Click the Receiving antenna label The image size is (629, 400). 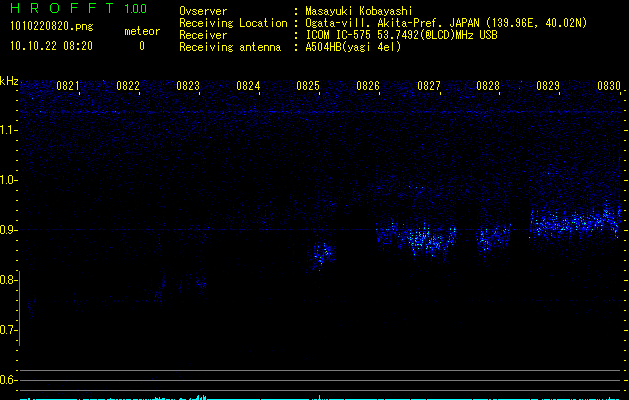[230, 47]
